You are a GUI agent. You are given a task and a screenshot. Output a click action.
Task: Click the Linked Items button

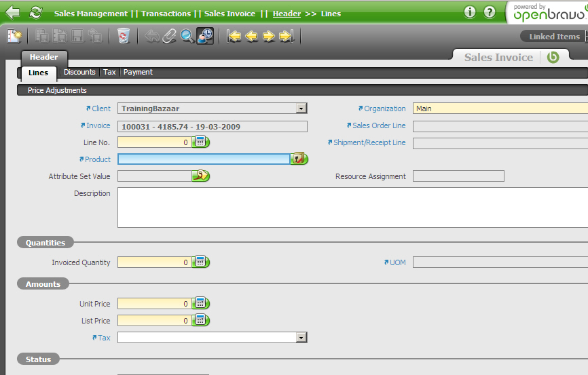click(553, 37)
